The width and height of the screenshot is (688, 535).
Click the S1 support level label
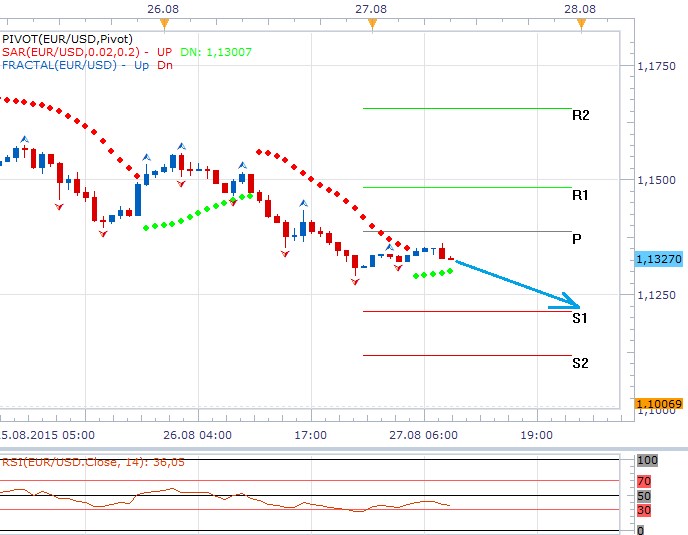click(x=580, y=318)
